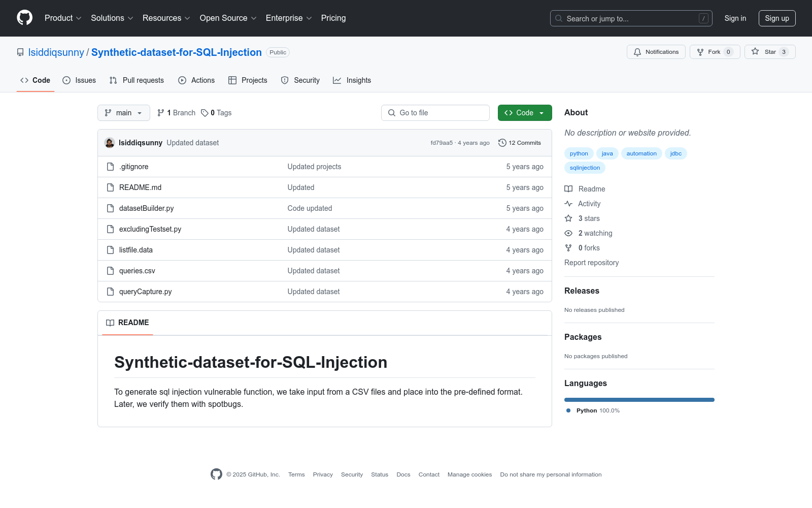Focus the Go to file input
Image resolution: width=812 pixels, height=508 pixels.
(435, 113)
